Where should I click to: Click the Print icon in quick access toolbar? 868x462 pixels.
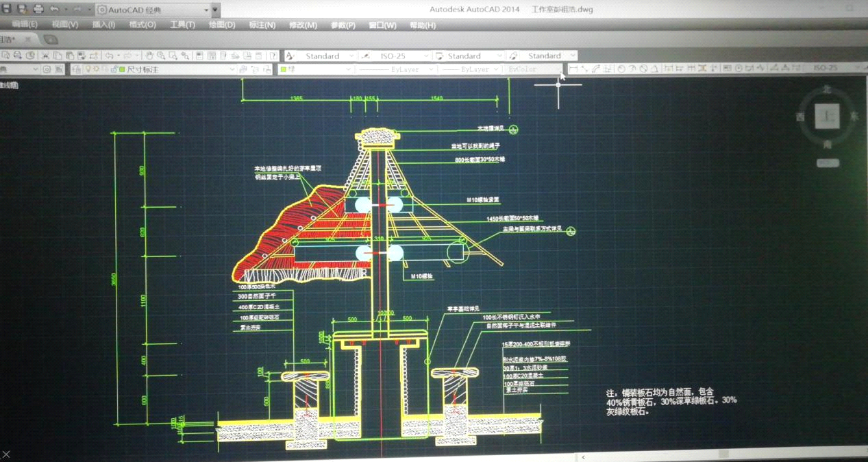38,10
